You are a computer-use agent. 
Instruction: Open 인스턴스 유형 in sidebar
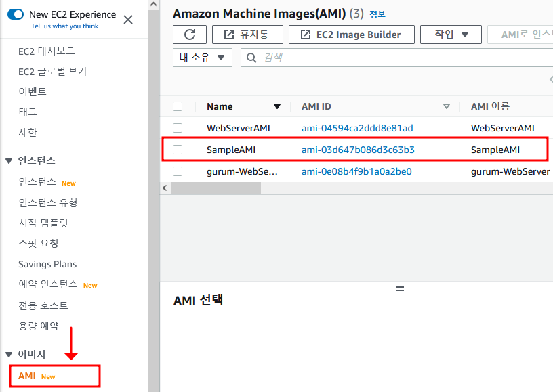coord(48,202)
